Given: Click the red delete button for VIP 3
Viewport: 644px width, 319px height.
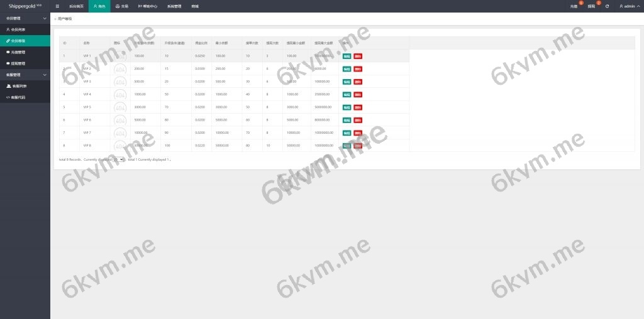Looking at the screenshot, I should [358, 82].
